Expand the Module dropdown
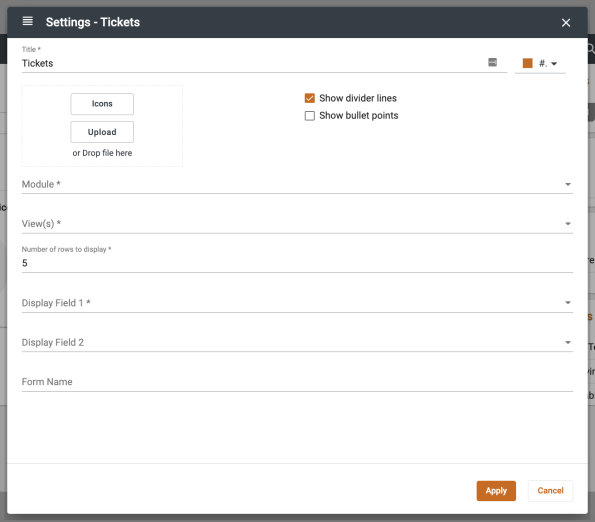Image resolution: width=595 pixels, height=522 pixels. [297, 184]
